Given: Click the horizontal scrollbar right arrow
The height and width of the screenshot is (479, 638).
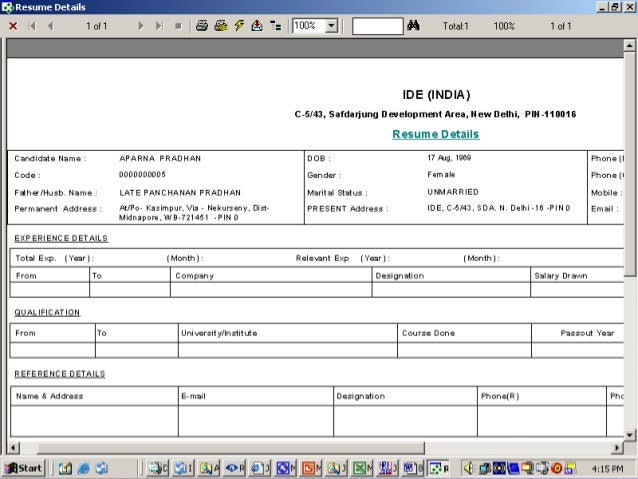Looking at the screenshot, I should (x=617, y=448).
